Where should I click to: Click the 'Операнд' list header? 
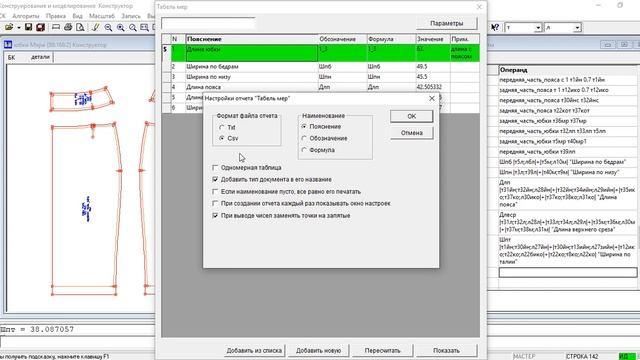[568, 70]
